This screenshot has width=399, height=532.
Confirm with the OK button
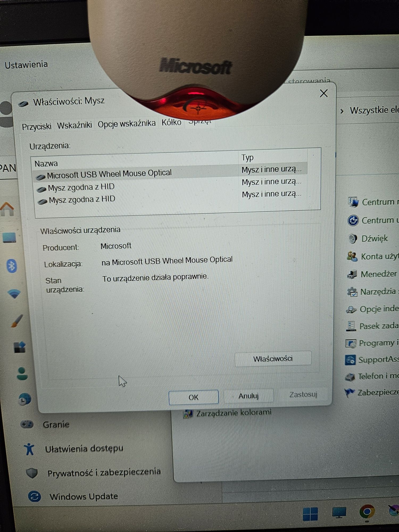click(x=194, y=397)
